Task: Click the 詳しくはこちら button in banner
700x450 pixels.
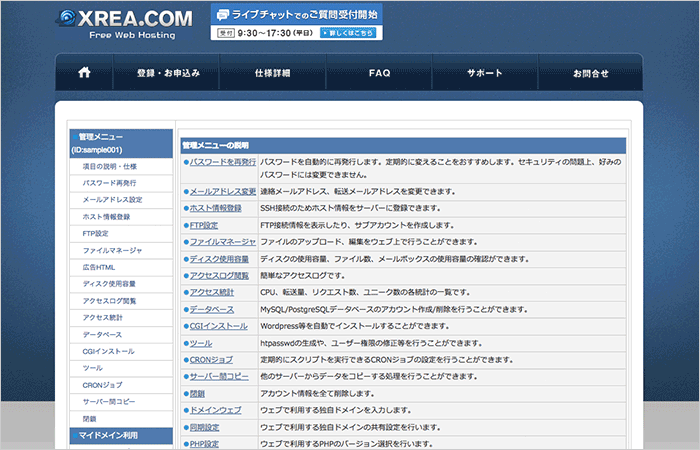Action: pyautogui.click(x=349, y=33)
